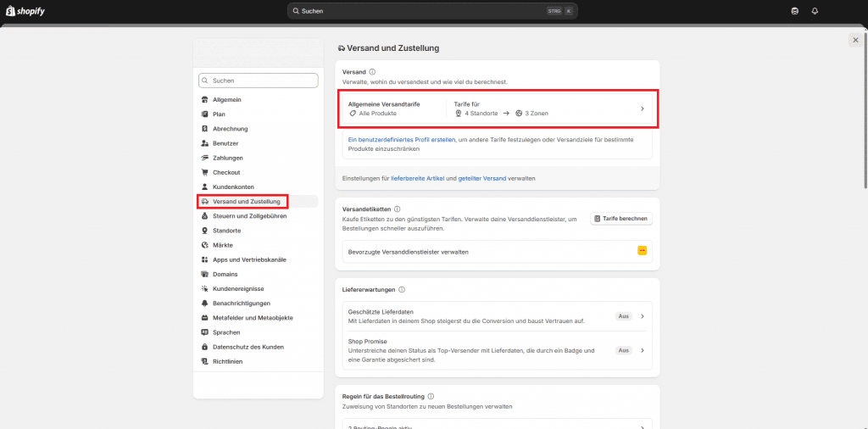The width and height of the screenshot is (868, 429).
Task: Click info icon next to Versand heading
Action: (x=372, y=72)
